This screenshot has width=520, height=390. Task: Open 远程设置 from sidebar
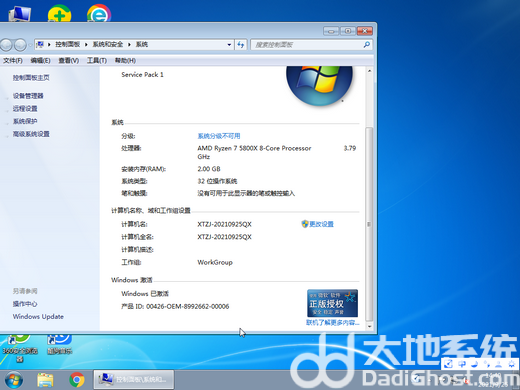25,109
